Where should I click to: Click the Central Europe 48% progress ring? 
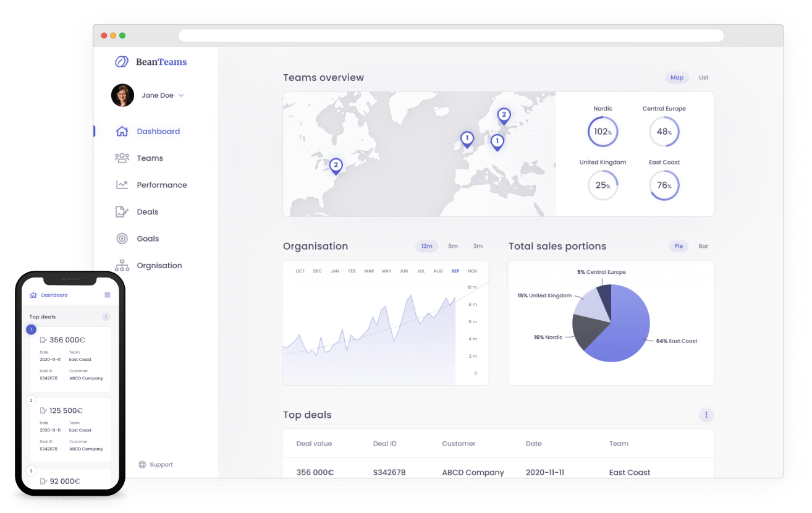(x=664, y=132)
